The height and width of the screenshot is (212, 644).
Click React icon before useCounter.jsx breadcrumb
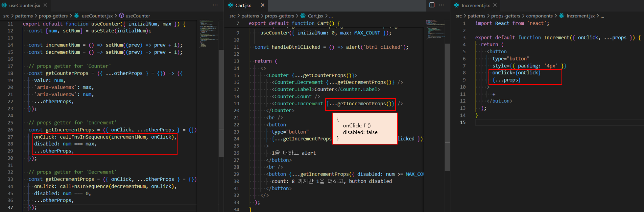[77, 15]
